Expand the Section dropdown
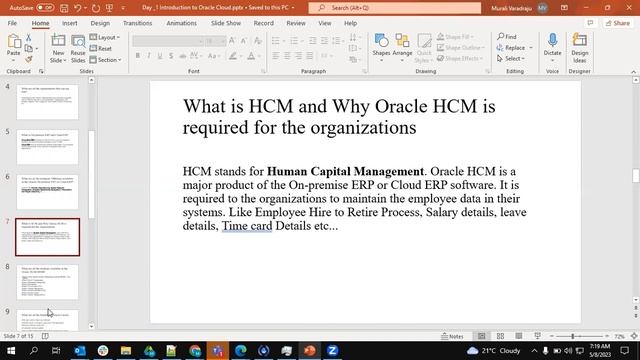Viewport: 640px width, 360px height. coord(105,60)
